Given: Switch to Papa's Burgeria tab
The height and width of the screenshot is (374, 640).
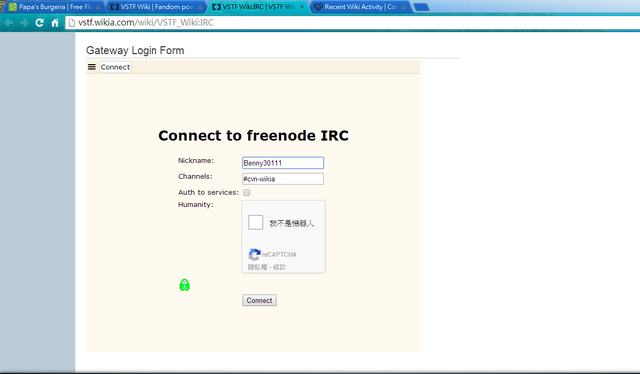Looking at the screenshot, I should click(55, 7).
